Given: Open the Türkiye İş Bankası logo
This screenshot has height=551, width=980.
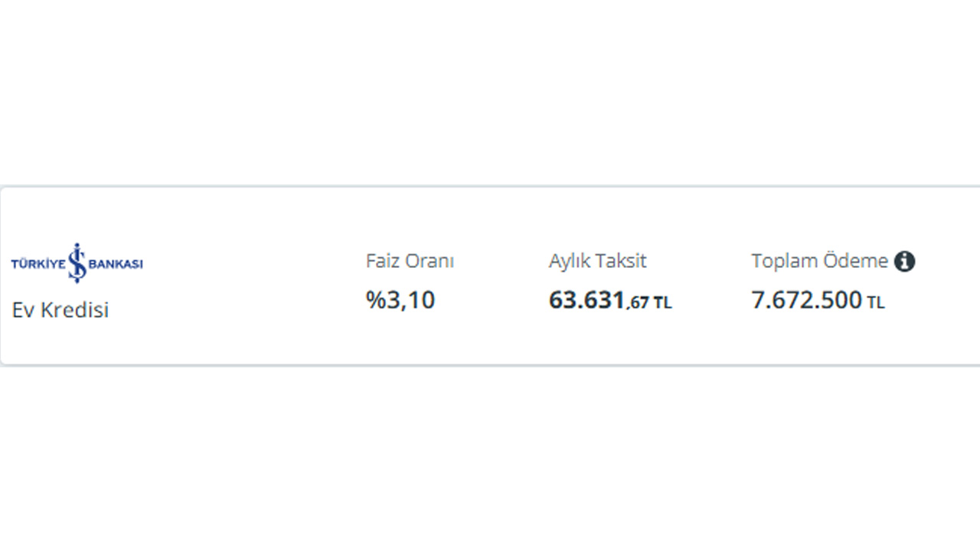Looking at the screenshot, I should (x=77, y=263).
